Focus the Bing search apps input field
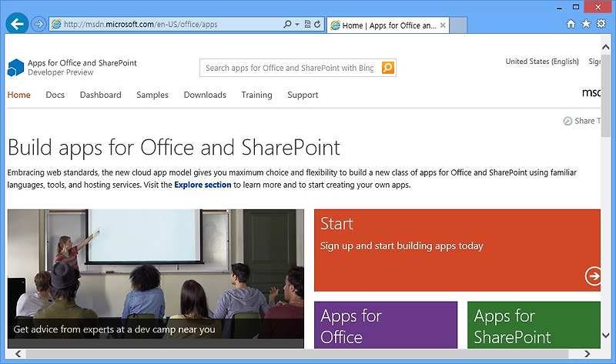Viewport: 616px width, 364px height. pos(290,68)
